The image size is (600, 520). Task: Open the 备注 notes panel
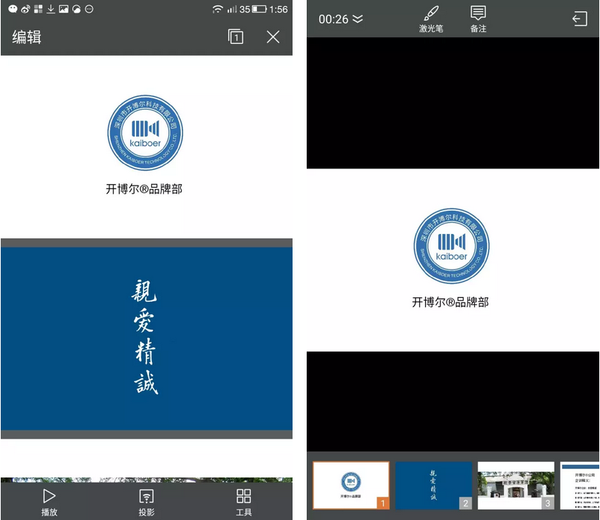[478, 19]
